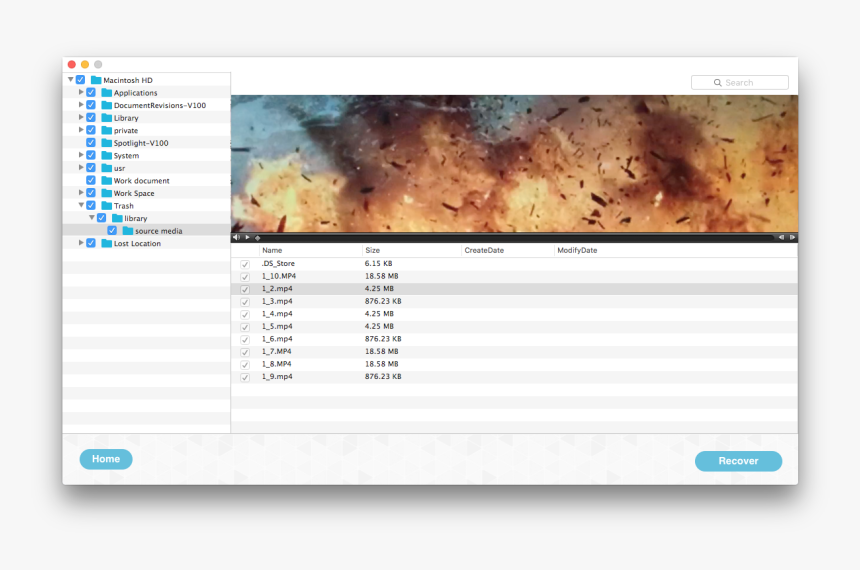Select the 1_8.MP4 file row
860x570 pixels.
[x=514, y=364]
